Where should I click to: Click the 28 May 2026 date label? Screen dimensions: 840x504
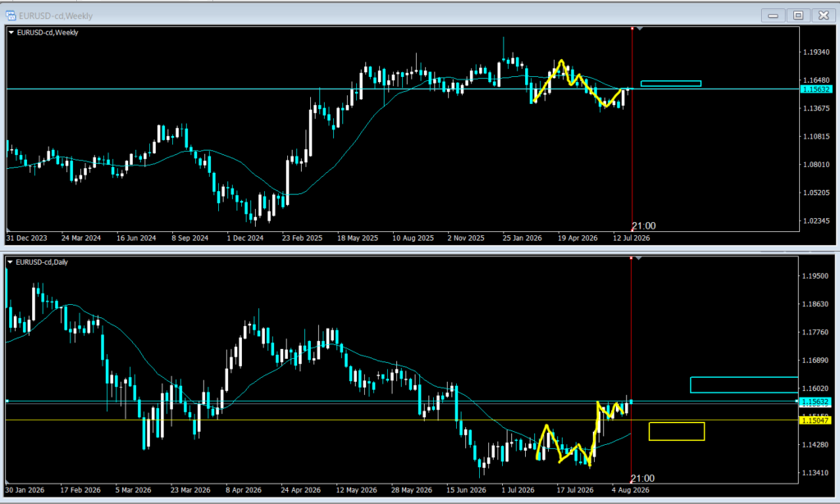pos(412,490)
